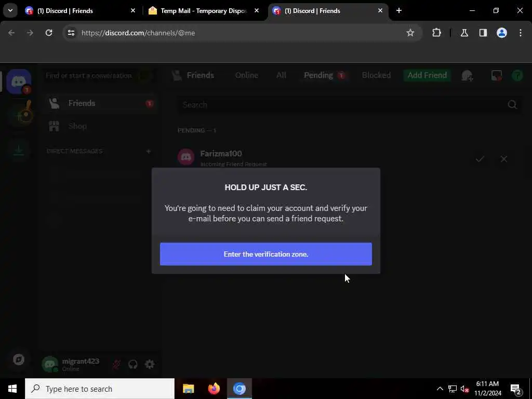Reload the Discord page
532x399 pixels.
point(49,33)
